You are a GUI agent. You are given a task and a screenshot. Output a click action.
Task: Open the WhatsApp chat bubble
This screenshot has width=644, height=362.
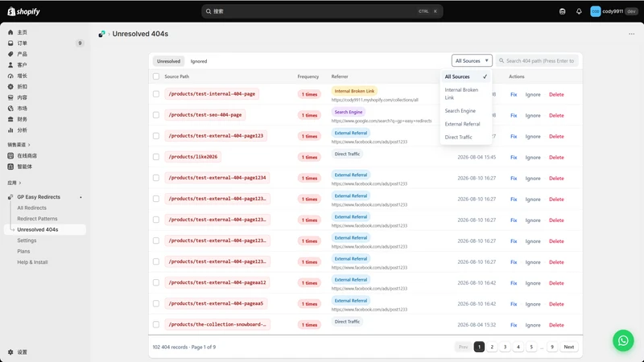(x=623, y=340)
